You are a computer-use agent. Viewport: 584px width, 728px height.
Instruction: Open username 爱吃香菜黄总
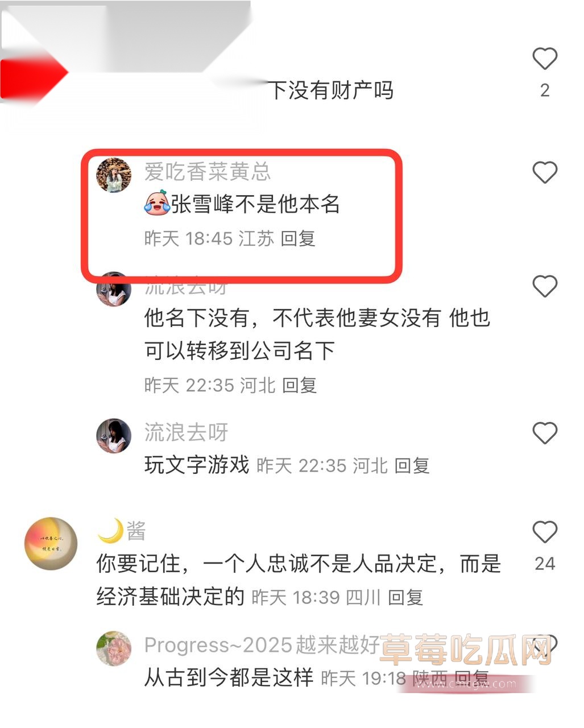click(208, 171)
